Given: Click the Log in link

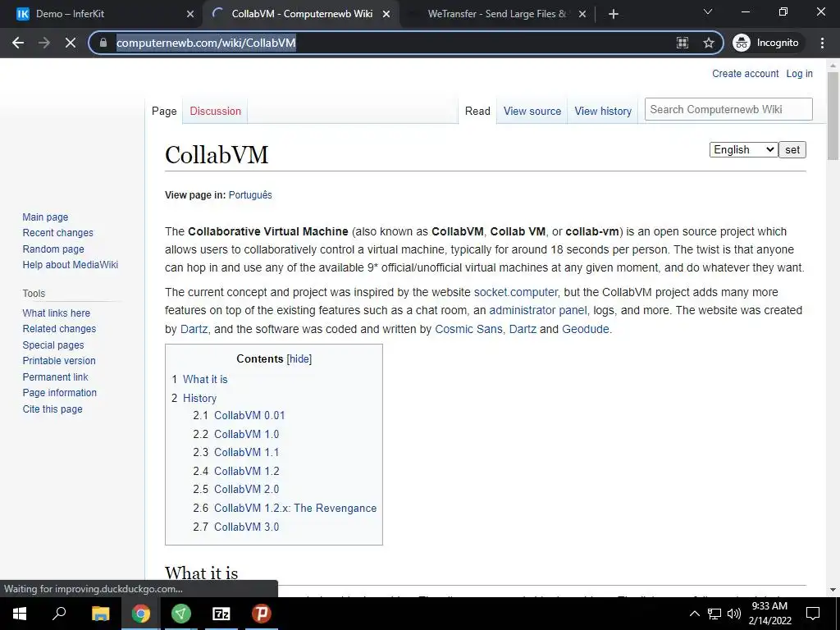Looking at the screenshot, I should coord(799,74).
